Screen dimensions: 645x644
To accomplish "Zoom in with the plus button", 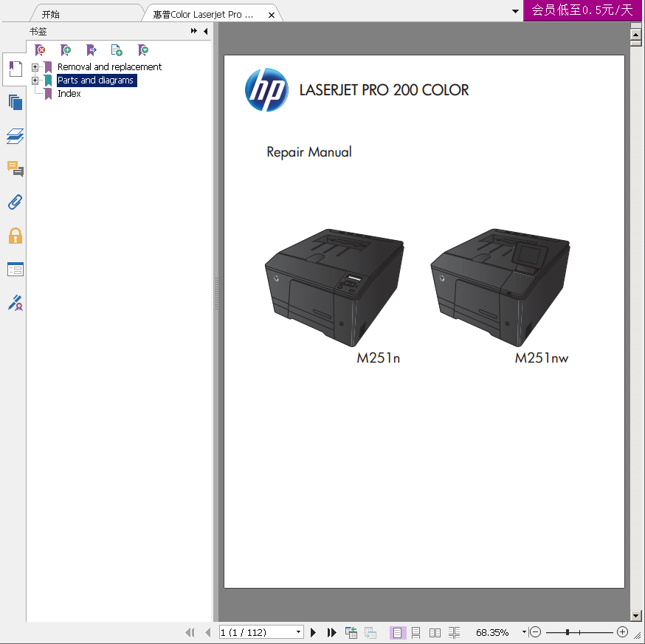I will coord(622,631).
